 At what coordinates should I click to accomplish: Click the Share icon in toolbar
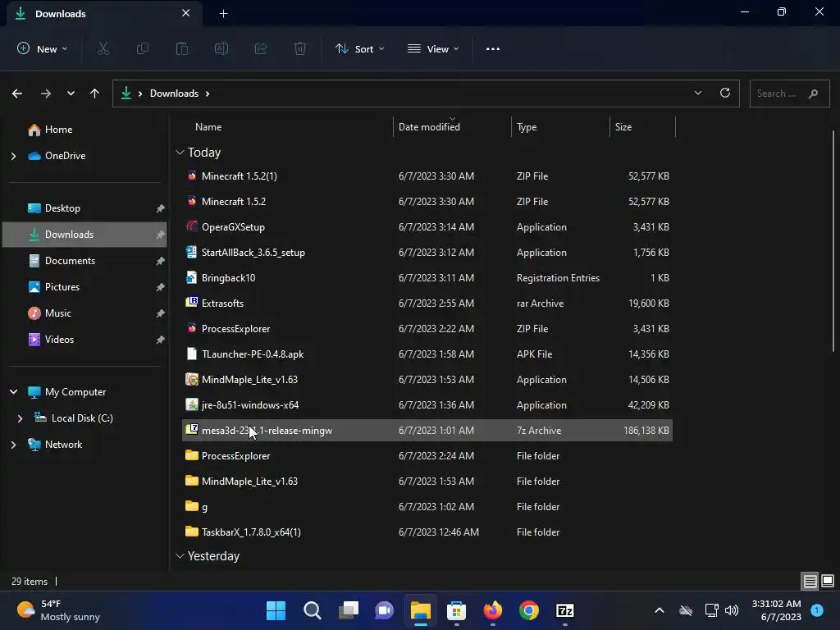coord(261,48)
